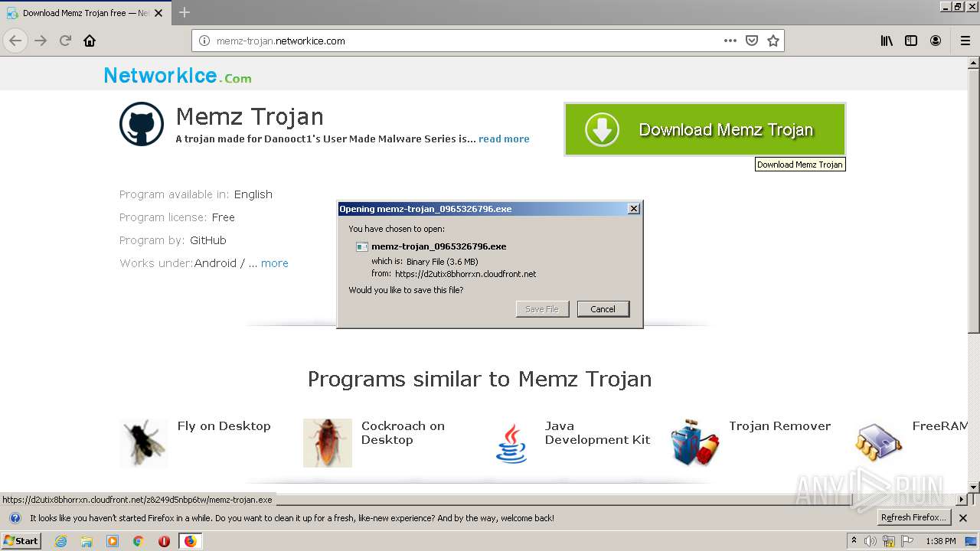Click the Trojan Remover icon
The height and width of the screenshot is (551, 980).
coord(695,443)
